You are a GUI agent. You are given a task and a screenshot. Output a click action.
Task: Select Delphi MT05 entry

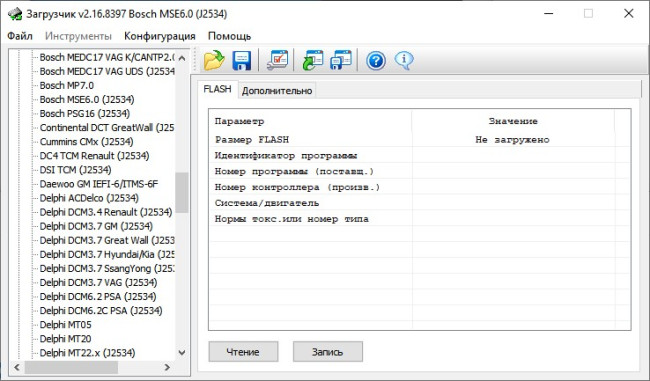[65, 325]
